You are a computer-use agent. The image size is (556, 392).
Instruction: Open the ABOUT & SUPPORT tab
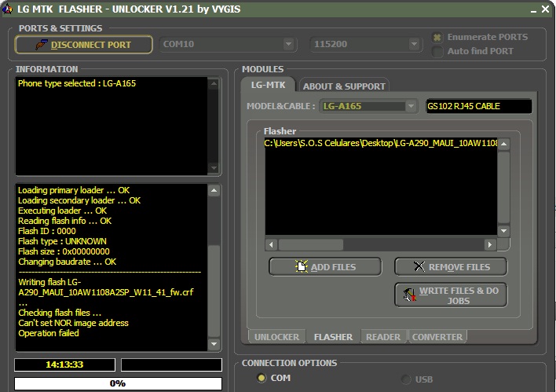coord(344,86)
